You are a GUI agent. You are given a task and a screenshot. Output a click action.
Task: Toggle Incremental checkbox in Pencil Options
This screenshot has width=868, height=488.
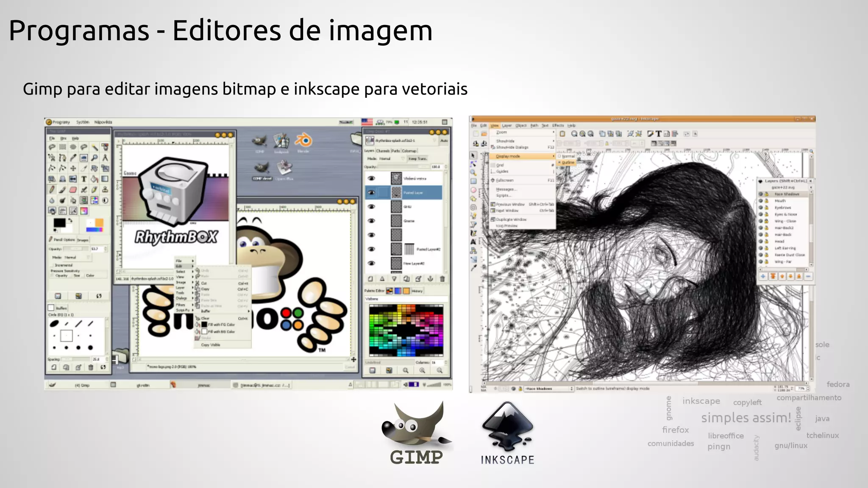pyautogui.click(x=52, y=265)
